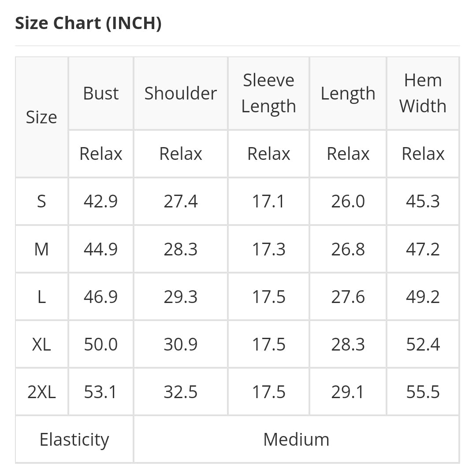Click the Hem Width column header
Screen dimensions: 476x473
(423, 93)
